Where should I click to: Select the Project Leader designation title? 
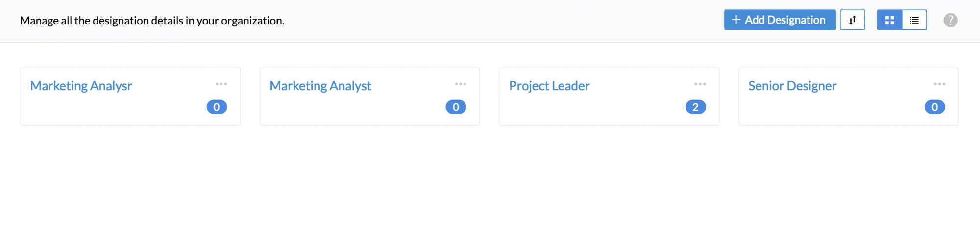[549, 86]
